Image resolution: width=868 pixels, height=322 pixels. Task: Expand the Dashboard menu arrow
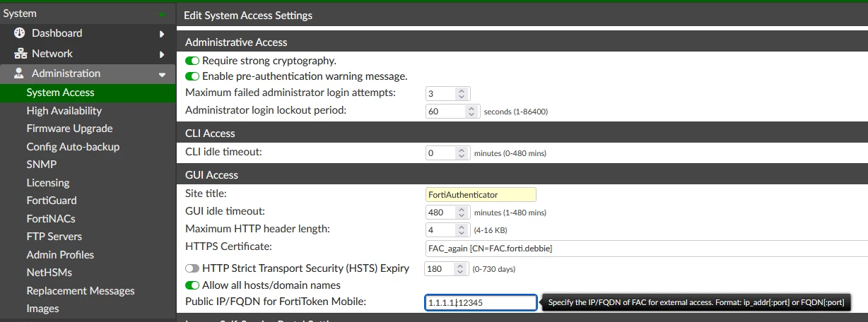click(x=162, y=34)
